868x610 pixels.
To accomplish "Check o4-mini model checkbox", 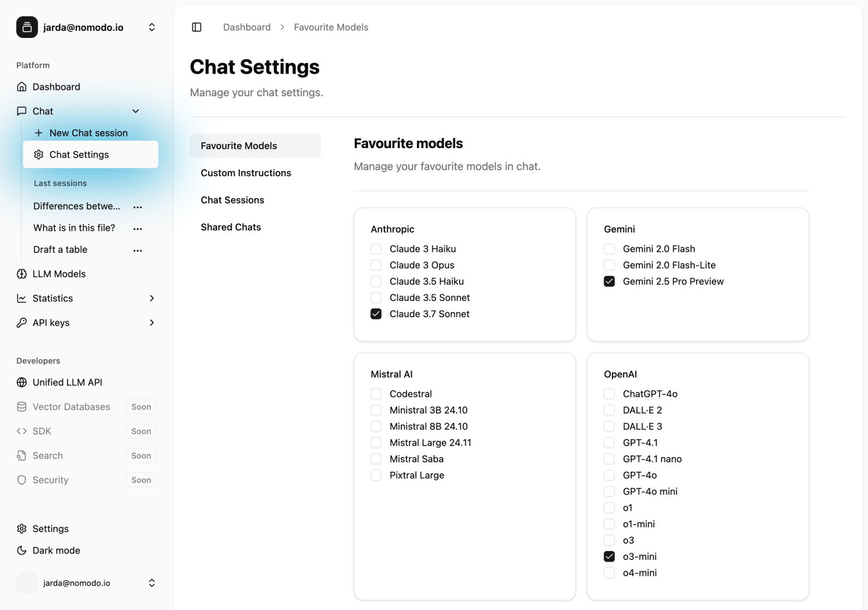I will pyautogui.click(x=610, y=573).
